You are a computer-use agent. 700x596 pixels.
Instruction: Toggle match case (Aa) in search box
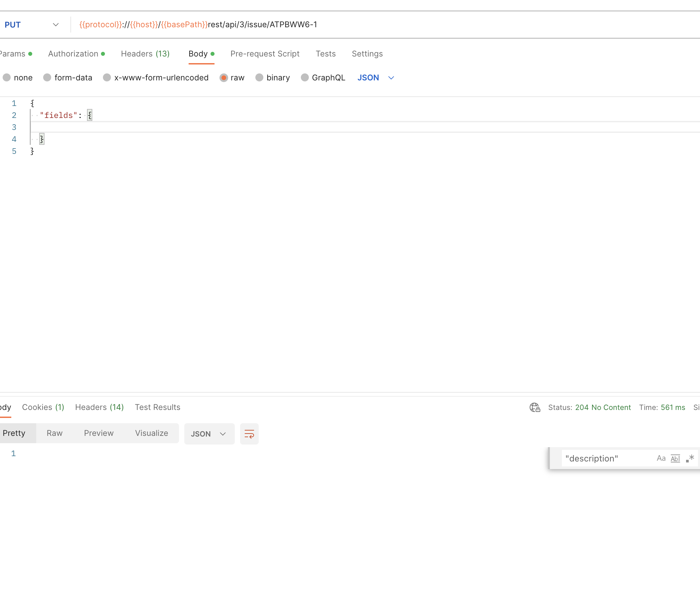tap(661, 458)
